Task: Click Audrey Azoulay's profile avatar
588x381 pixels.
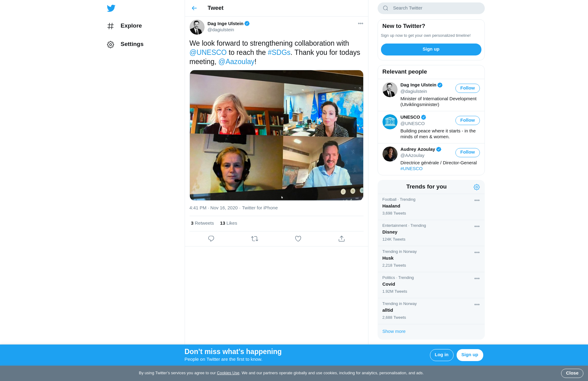Action: [390, 154]
